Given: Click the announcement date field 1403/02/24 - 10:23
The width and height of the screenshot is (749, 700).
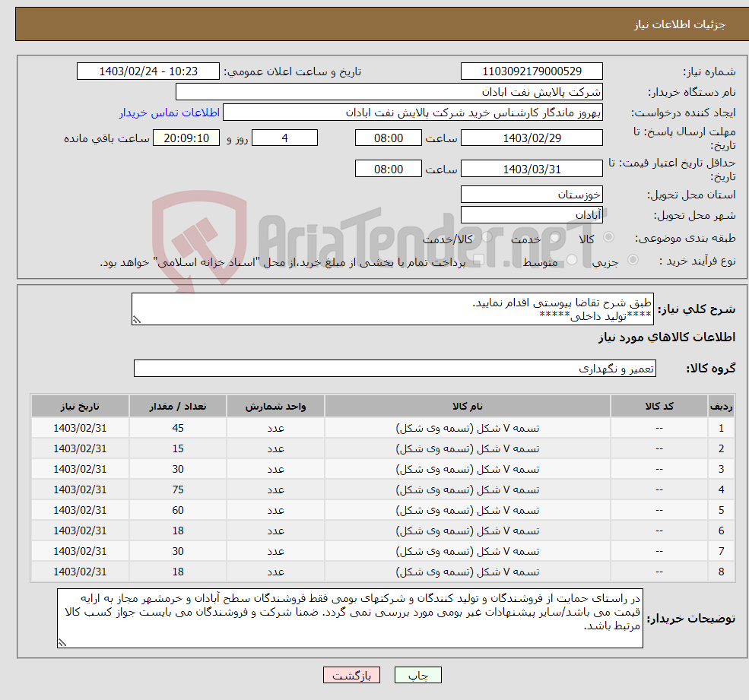Looking at the screenshot, I should coord(148,71).
